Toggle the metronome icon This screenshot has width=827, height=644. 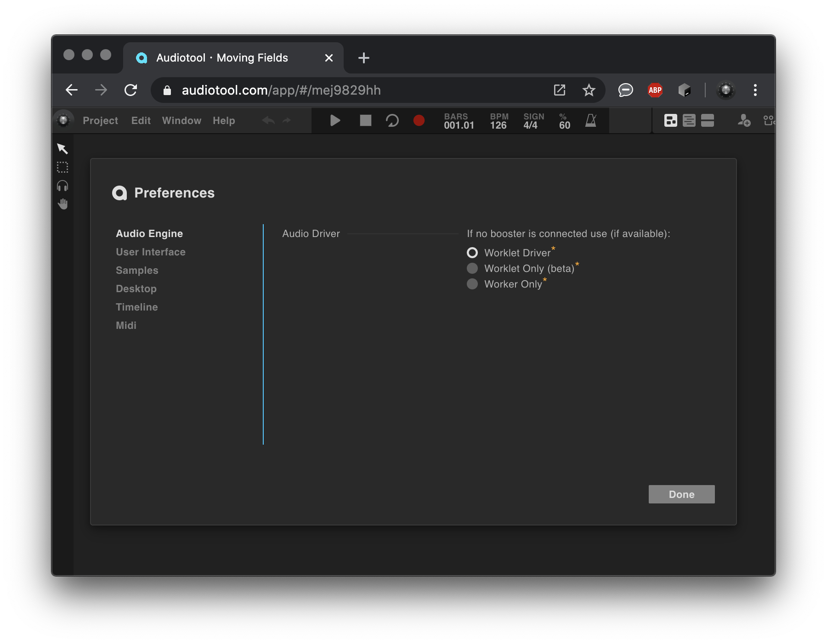click(x=591, y=120)
